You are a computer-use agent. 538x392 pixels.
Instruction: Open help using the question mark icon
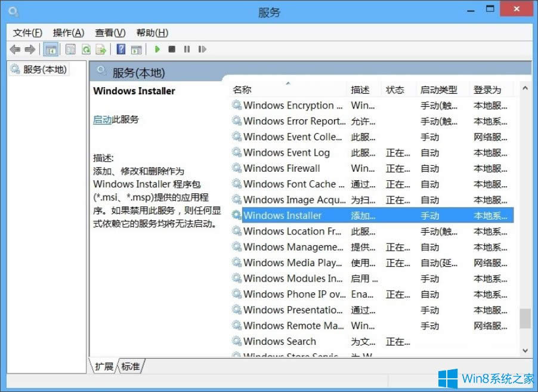(x=121, y=49)
